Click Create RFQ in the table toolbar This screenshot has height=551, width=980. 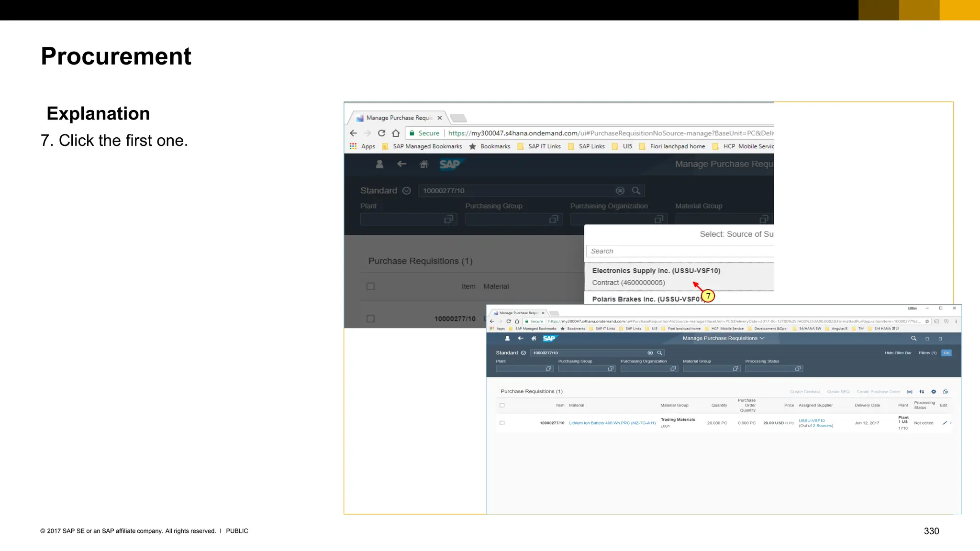click(838, 392)
